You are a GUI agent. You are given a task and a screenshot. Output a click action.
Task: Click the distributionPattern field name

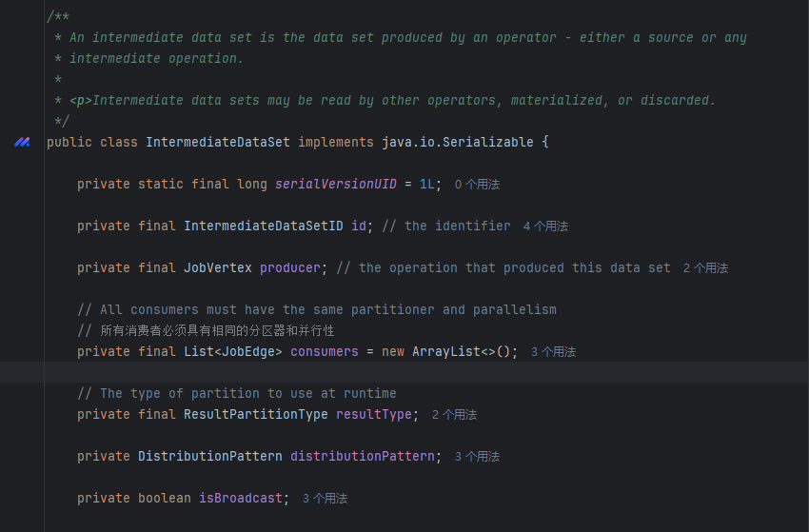(363, 456)
